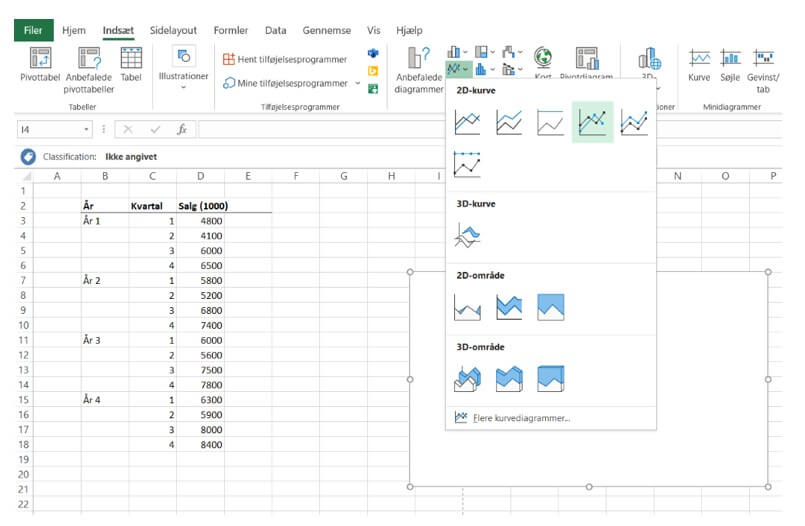Choose the first 2D-område area chart

click(x=467, y=307)
